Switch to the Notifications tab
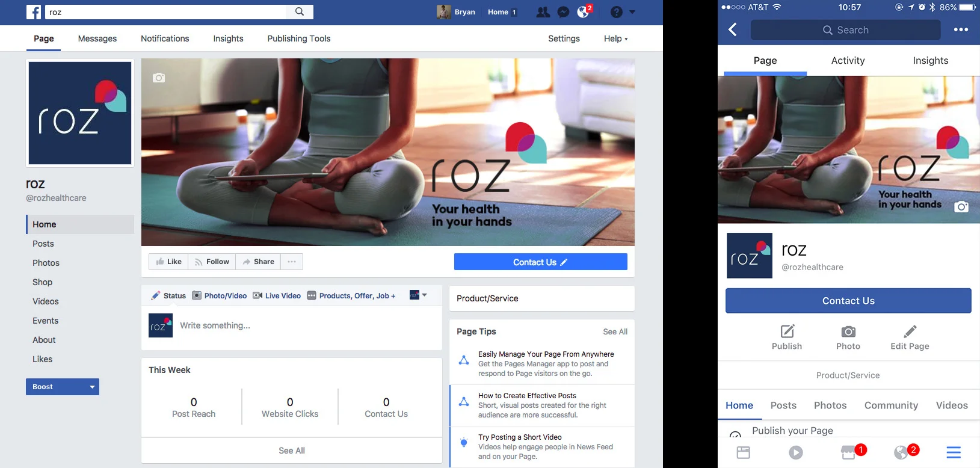Screen dimensions: 980x468 (165, 38)
